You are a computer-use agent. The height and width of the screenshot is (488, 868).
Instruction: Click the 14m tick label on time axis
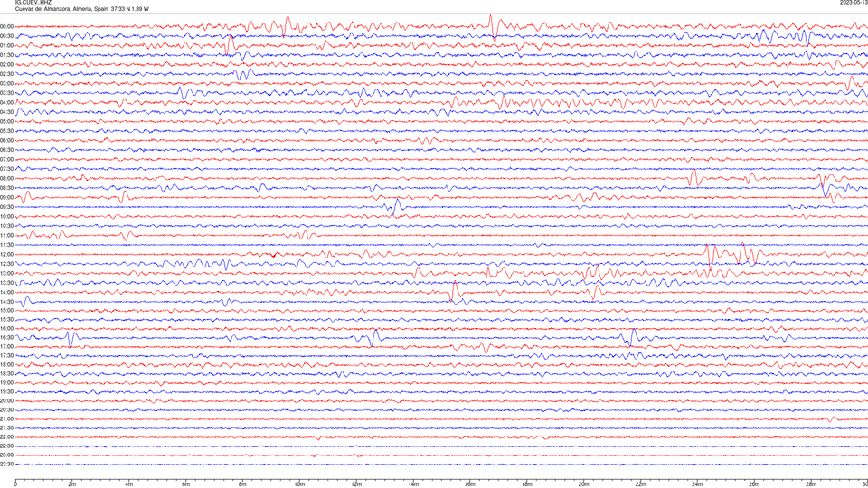point(413,484)
